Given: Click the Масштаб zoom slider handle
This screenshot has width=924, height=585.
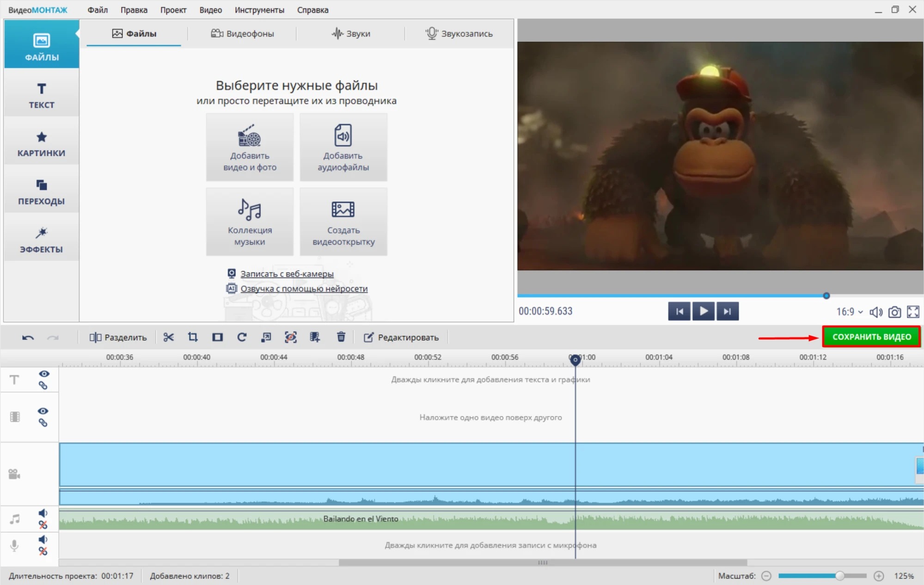Looking at the screenshot, I should point(840,576).
